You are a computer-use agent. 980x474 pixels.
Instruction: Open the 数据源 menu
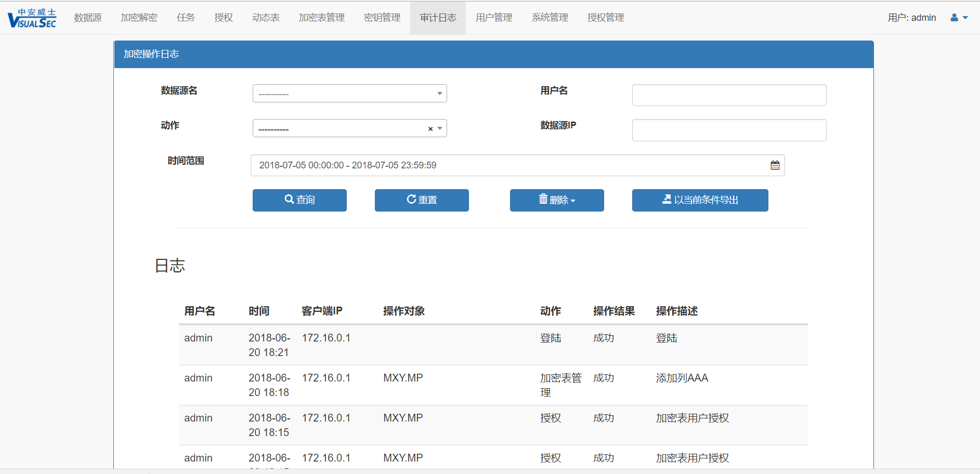tap(88, 18)
